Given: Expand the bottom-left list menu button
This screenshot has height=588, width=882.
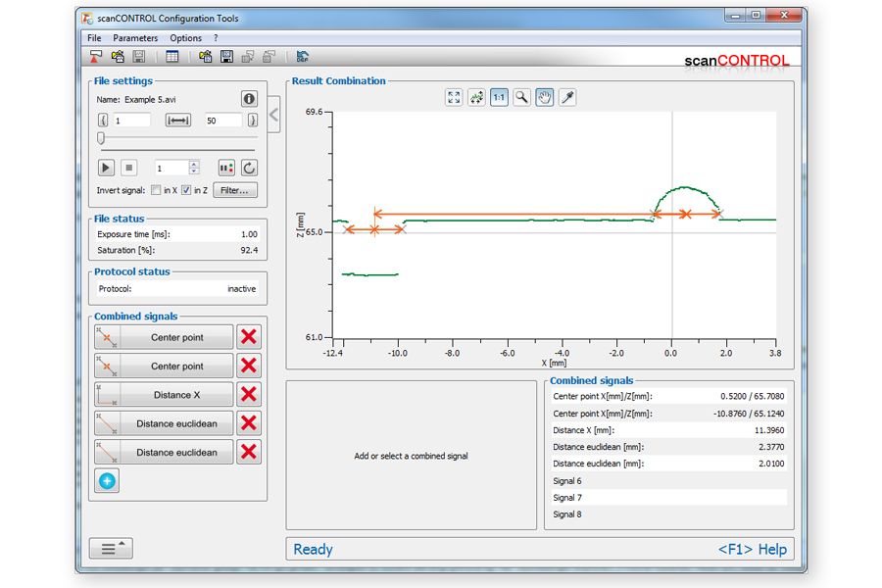Looking at the screenshot, I should 111,549.
